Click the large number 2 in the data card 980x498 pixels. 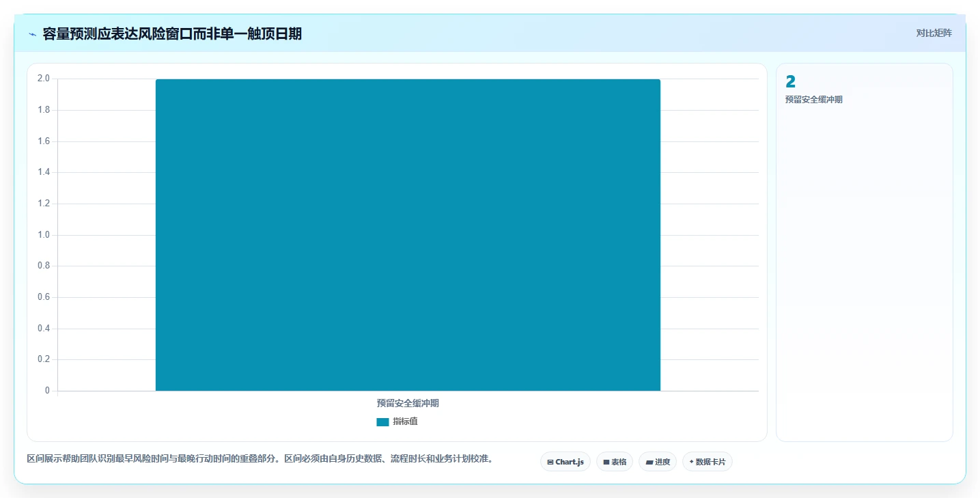click(x=791, y=82)
